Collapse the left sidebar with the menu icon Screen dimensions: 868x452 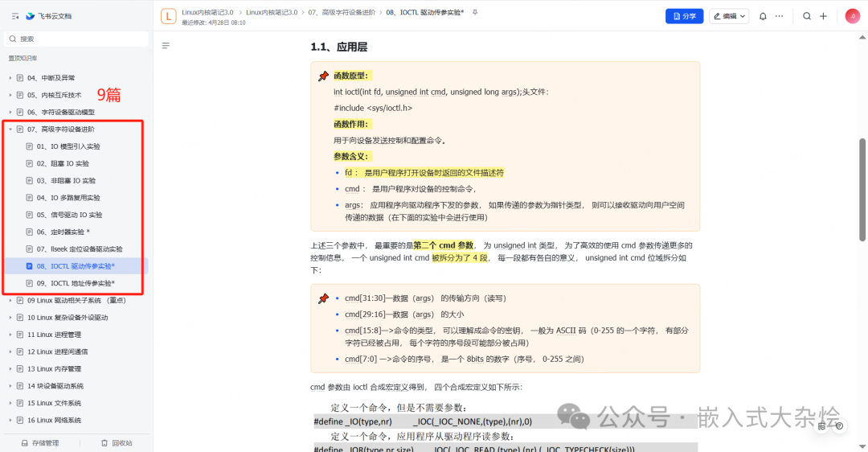tap(15, 17)
